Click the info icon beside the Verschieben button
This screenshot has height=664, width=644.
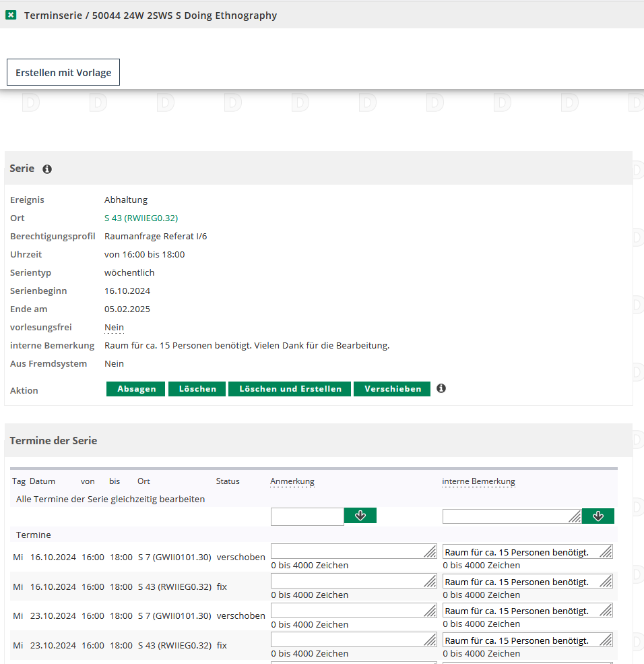pyautogui.click(x=441, y=388)
